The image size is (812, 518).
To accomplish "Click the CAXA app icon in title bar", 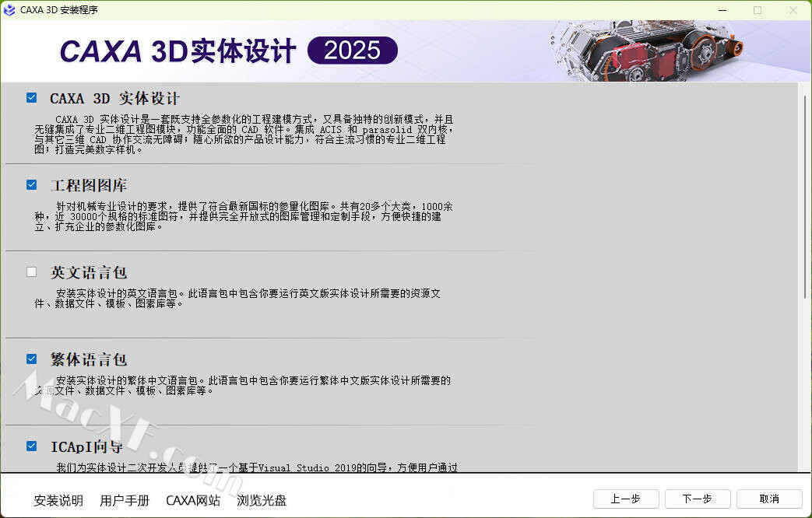I will click(10, 10).
